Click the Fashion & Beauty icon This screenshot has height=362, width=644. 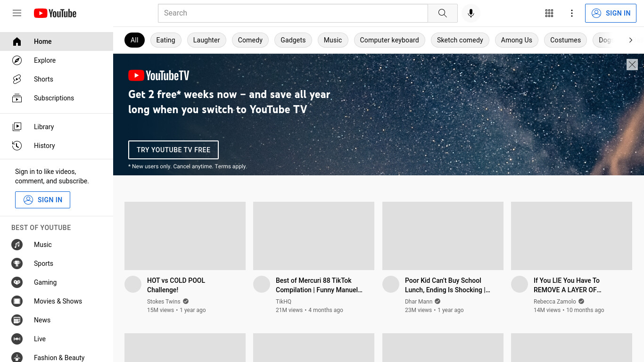(x=17, y=358)
